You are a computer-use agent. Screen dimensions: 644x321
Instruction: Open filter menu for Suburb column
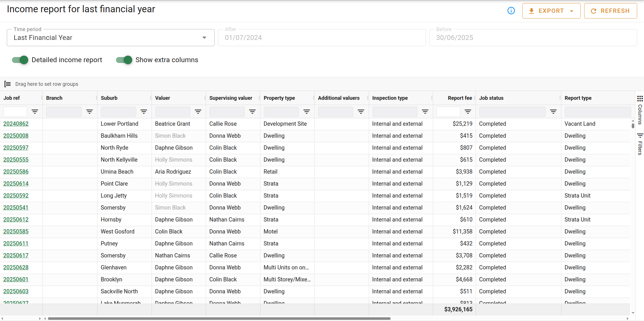144,112
